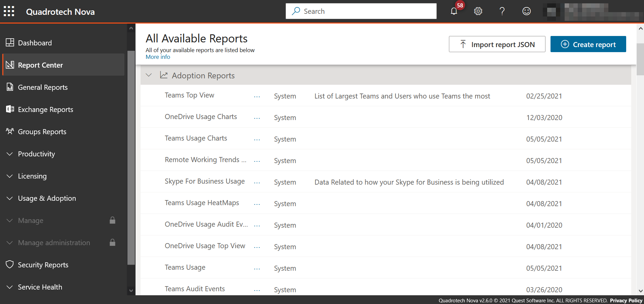
Task: Open options ellipsis for Teams Usage HeatMaps
Action: pos(257,204)
